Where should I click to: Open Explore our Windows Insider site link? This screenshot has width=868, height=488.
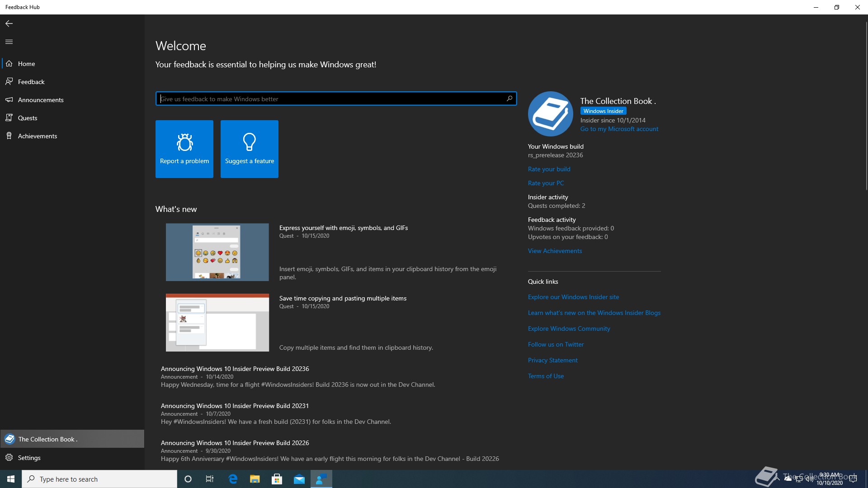[573, 297]
